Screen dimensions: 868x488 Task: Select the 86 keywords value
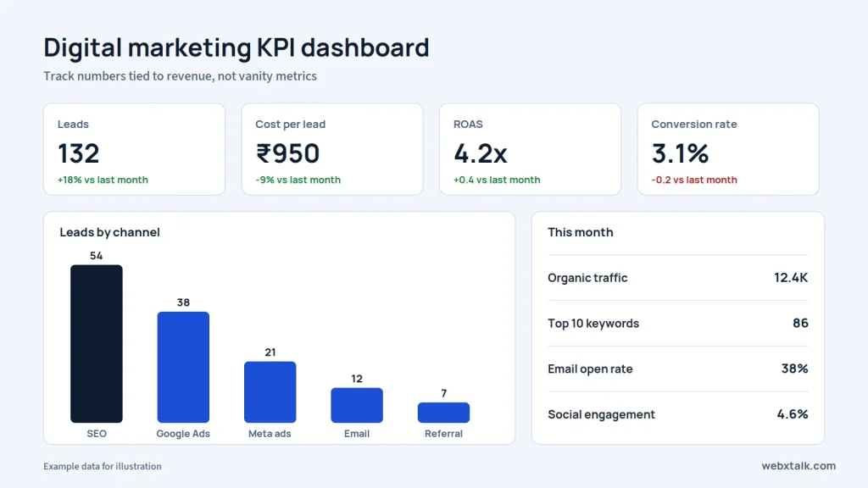(800, 323)
